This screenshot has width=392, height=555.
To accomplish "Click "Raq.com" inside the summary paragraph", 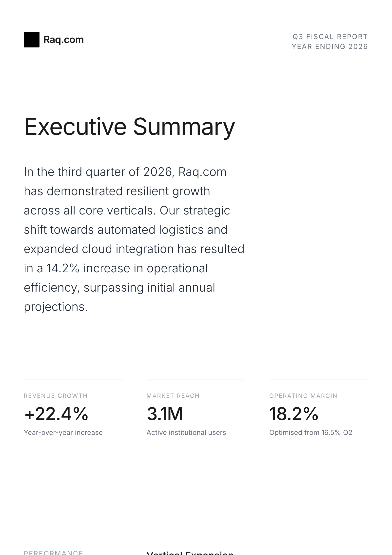I will click(202, 172).
